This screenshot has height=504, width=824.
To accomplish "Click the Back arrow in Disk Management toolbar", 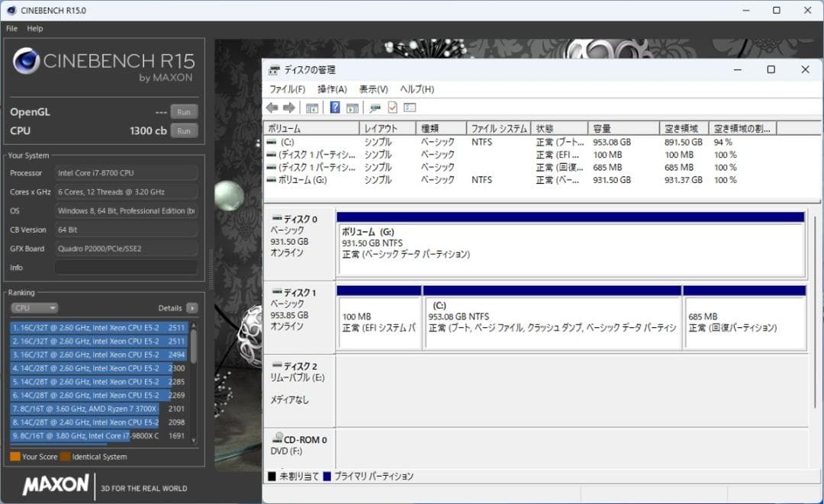I will (272, 108).
